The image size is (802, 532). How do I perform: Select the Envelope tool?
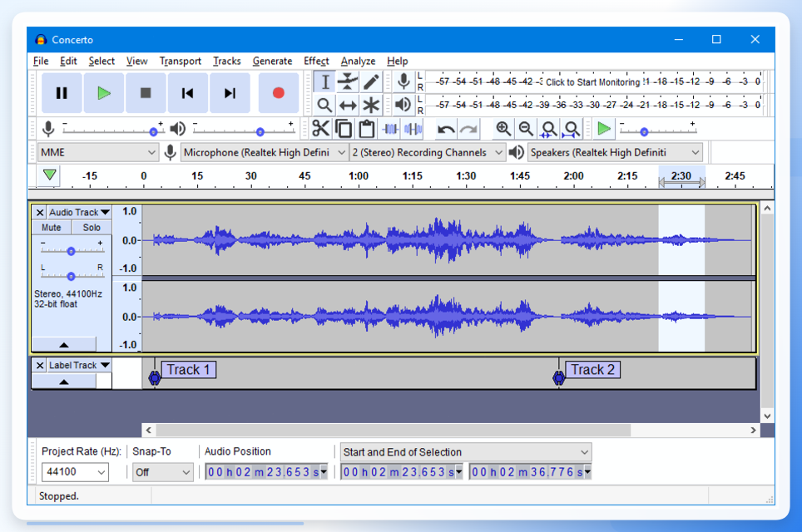348,81
